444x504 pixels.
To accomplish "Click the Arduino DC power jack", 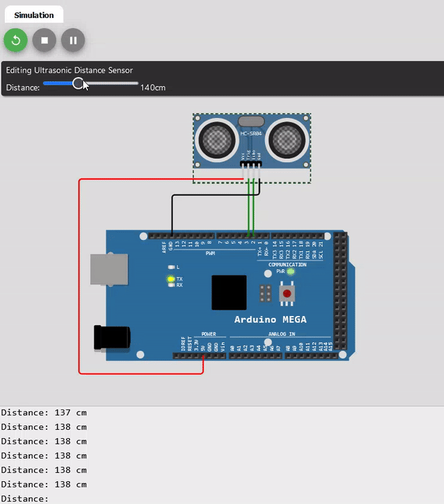I will [x=112, y=337].
